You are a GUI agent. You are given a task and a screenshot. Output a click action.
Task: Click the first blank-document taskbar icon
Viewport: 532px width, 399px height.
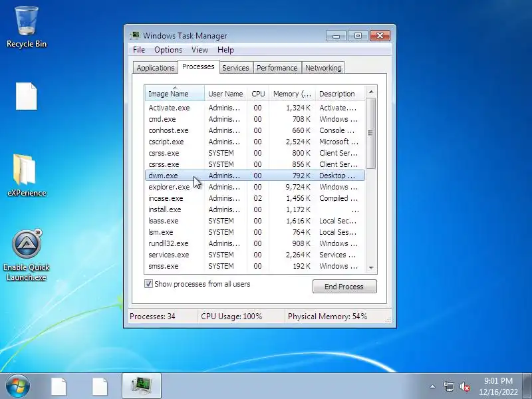(x=59, y=386)
